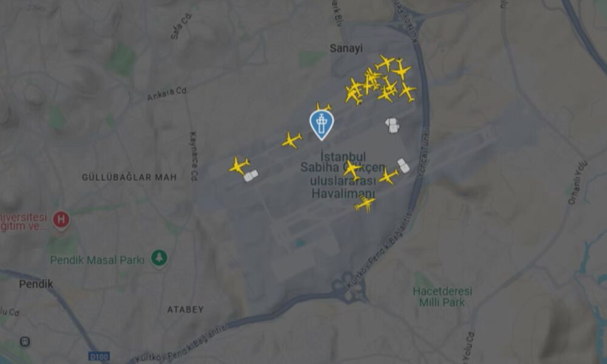This screenshot has width=607, height=364.
Task: Open the red hospital H marker
Action: (61, 220)
